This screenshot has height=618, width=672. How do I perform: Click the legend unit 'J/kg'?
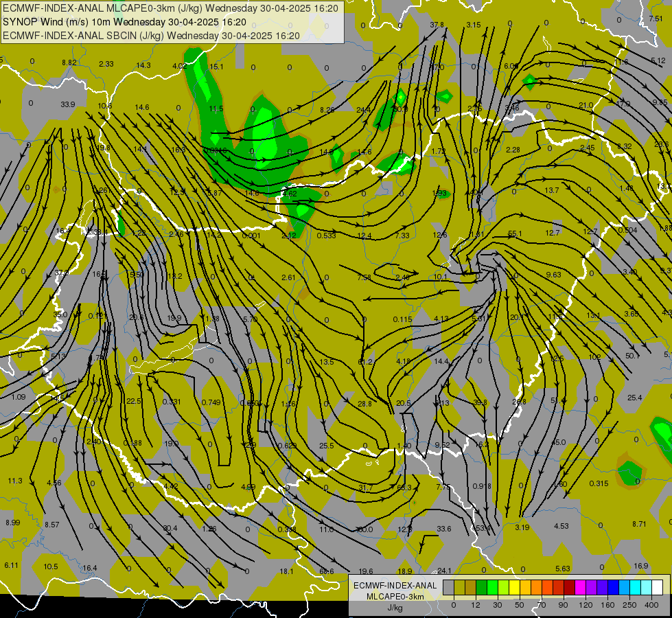(395, 608)
